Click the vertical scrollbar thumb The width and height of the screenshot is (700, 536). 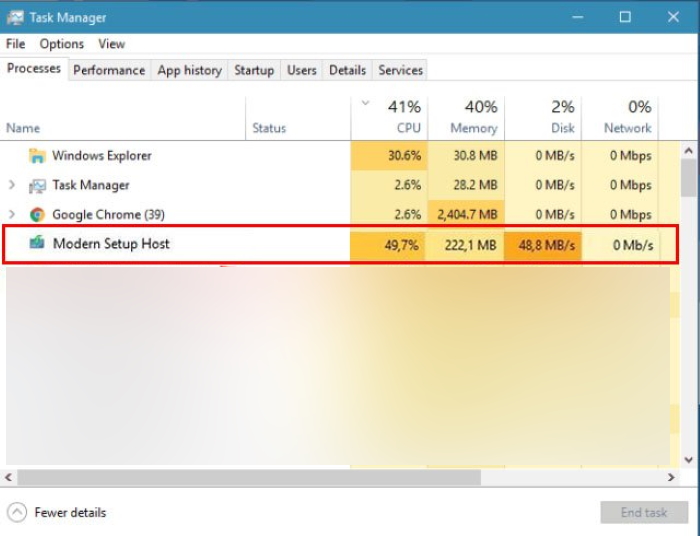coord(688,178)
